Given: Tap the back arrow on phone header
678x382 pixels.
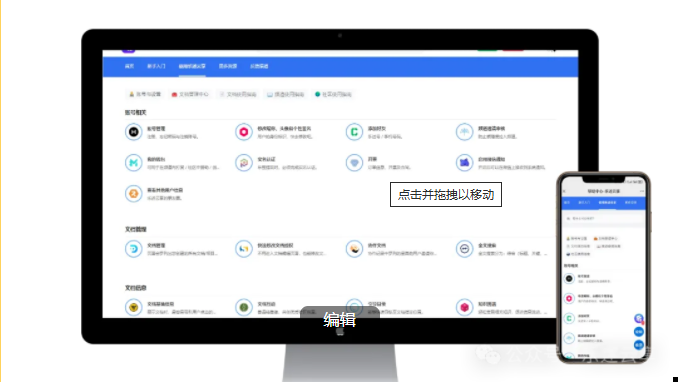Looking at the screenshot, I should click(564, 191).
